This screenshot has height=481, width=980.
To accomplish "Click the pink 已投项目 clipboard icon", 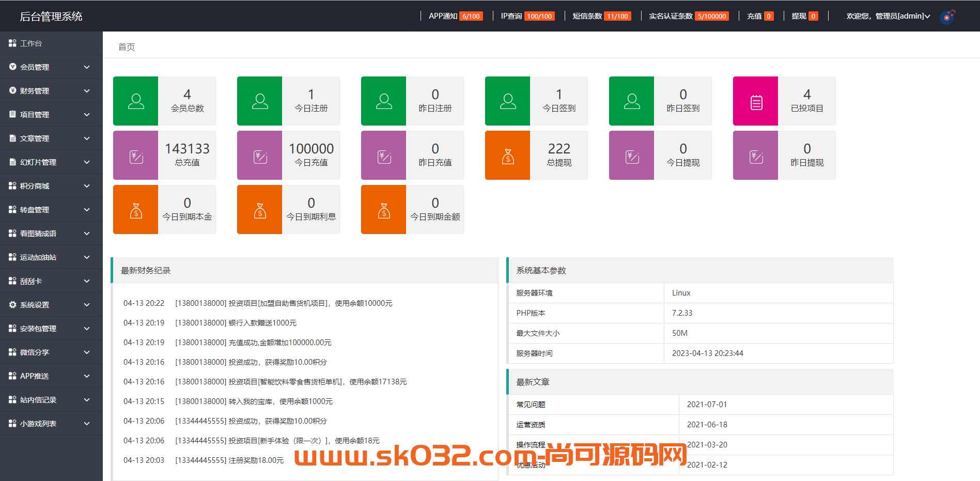I will 756,101.
